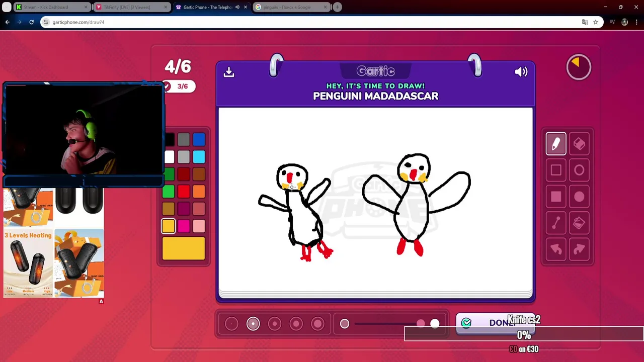The height and width of the screenshot is (362, 644).
Task: Choose the filled ellipse shape tool
Action: tap(579, 197)
